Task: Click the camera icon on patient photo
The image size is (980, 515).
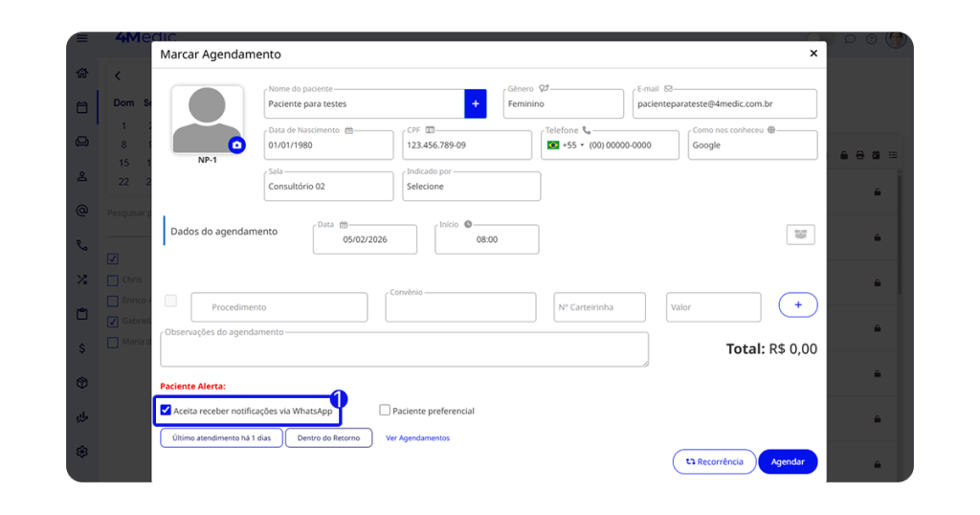Action: tap(236, 145)
